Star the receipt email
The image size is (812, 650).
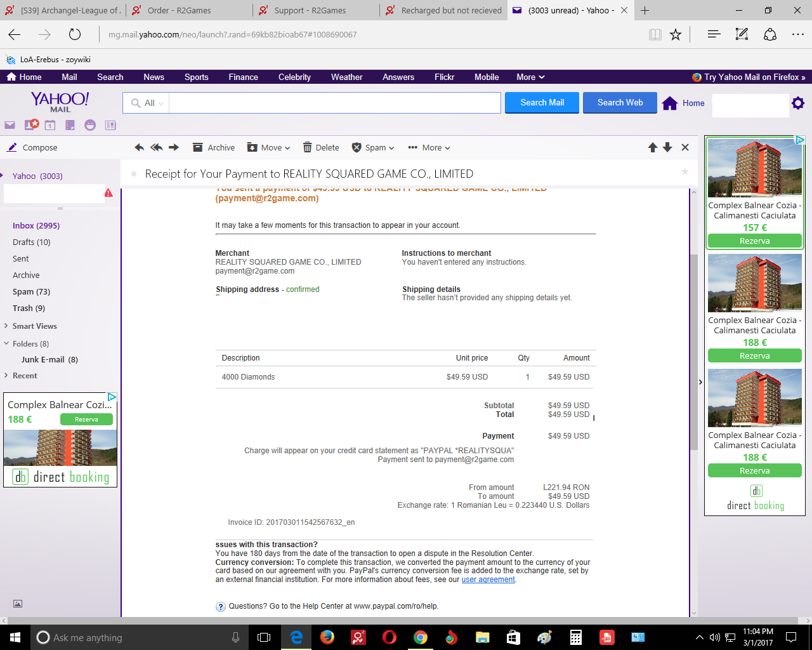[x=685, y=171]
